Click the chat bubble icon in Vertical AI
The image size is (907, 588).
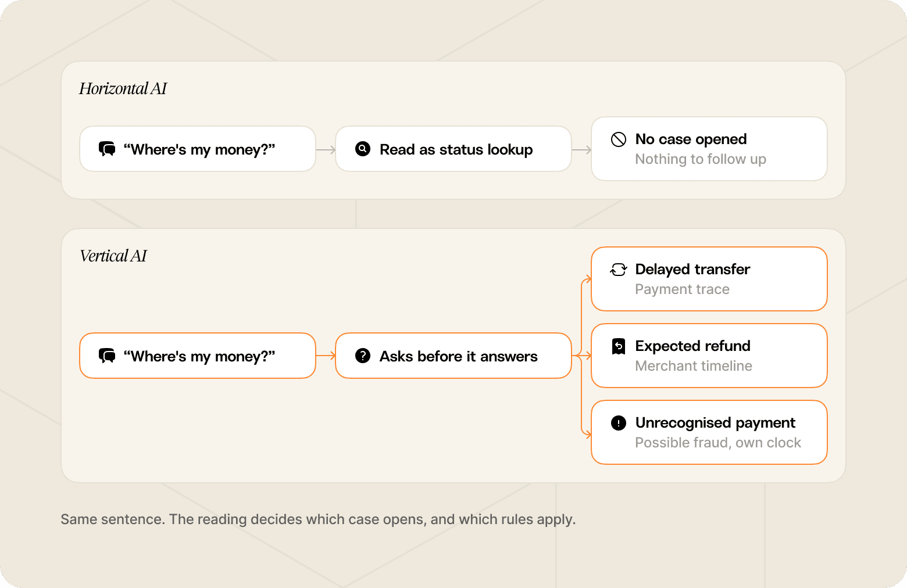pos(107,356)
